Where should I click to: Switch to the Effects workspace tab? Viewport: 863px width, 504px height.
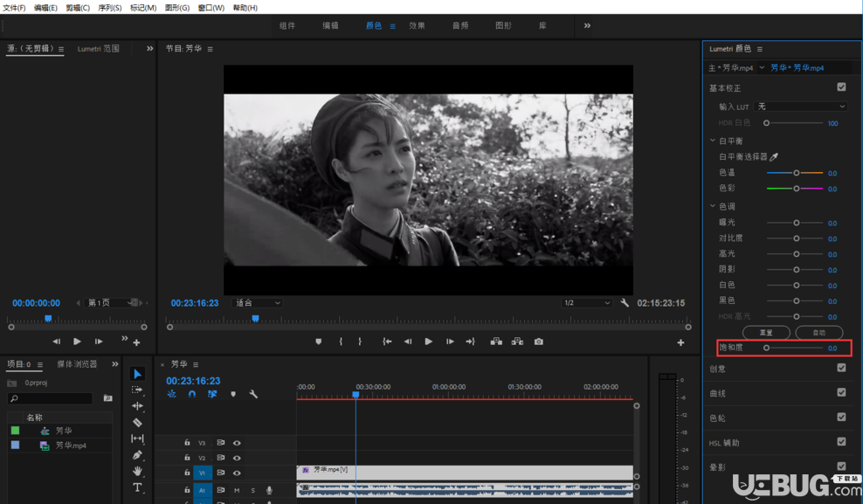point(417,26)
